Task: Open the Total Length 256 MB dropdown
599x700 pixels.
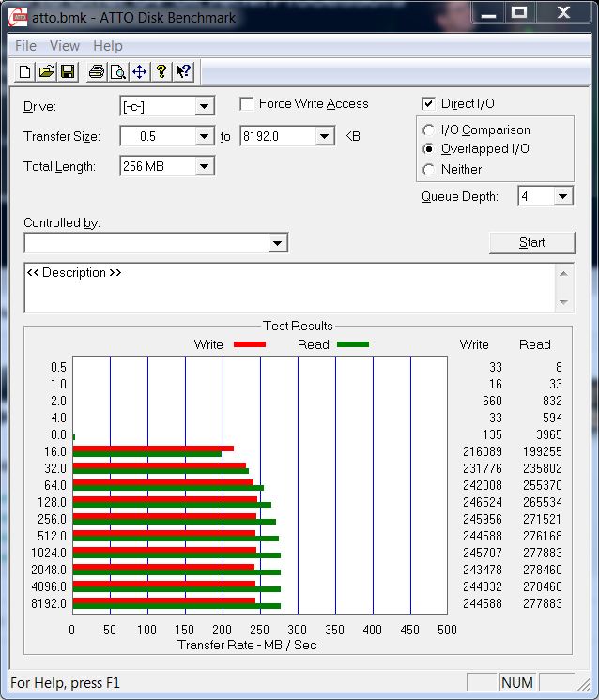Action: point(204,166)
